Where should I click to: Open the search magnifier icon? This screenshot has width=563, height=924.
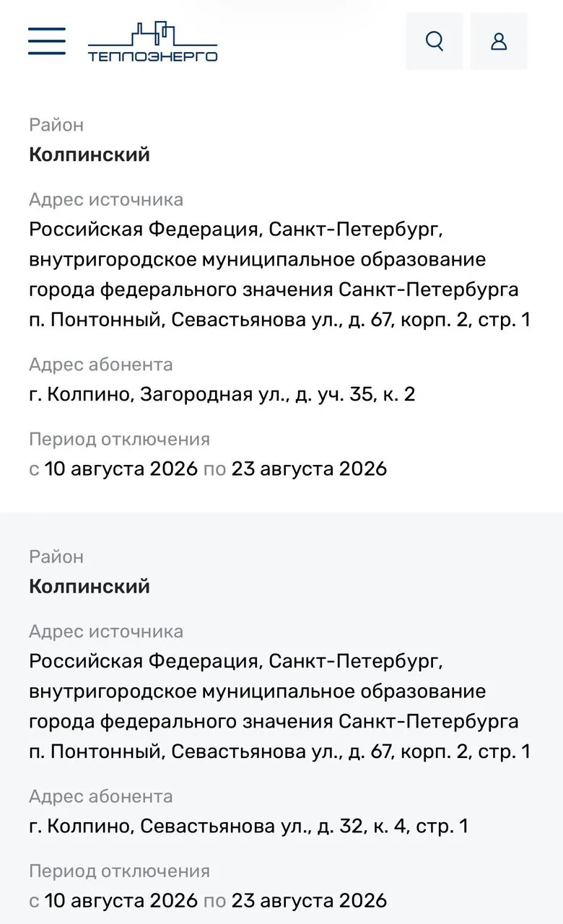pos(435,41)
